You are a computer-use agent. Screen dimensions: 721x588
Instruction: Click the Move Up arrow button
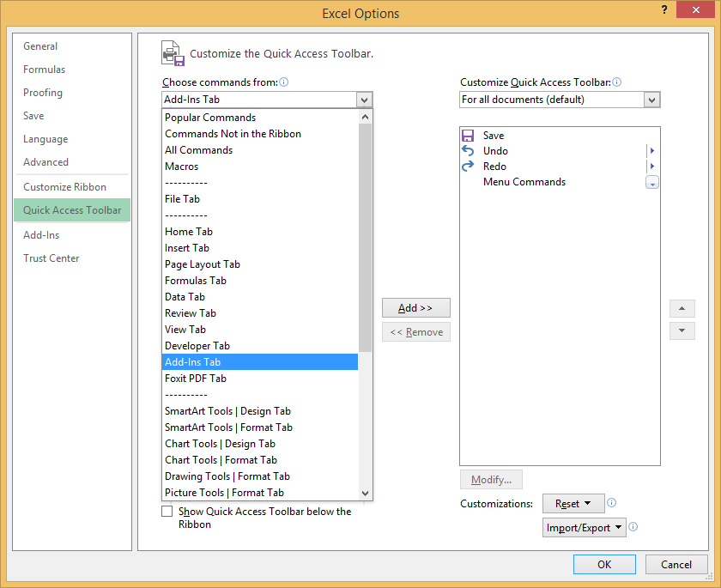[x=682, y=308]
